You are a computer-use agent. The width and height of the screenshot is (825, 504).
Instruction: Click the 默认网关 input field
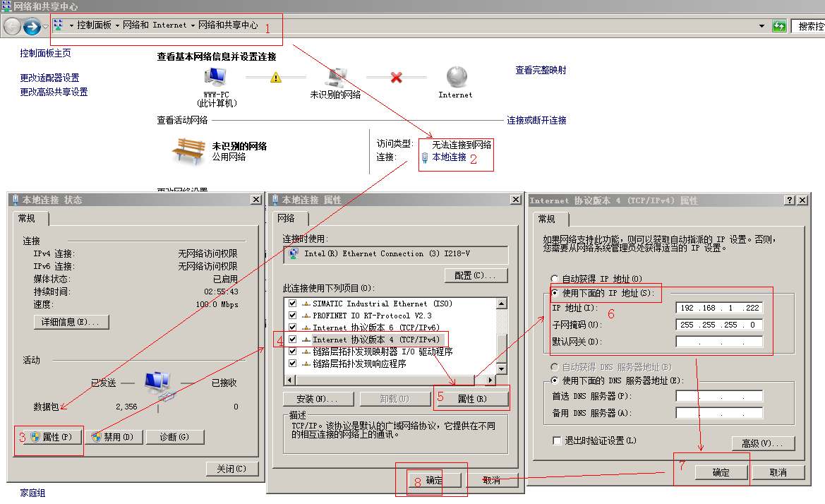tap(719, 342)
